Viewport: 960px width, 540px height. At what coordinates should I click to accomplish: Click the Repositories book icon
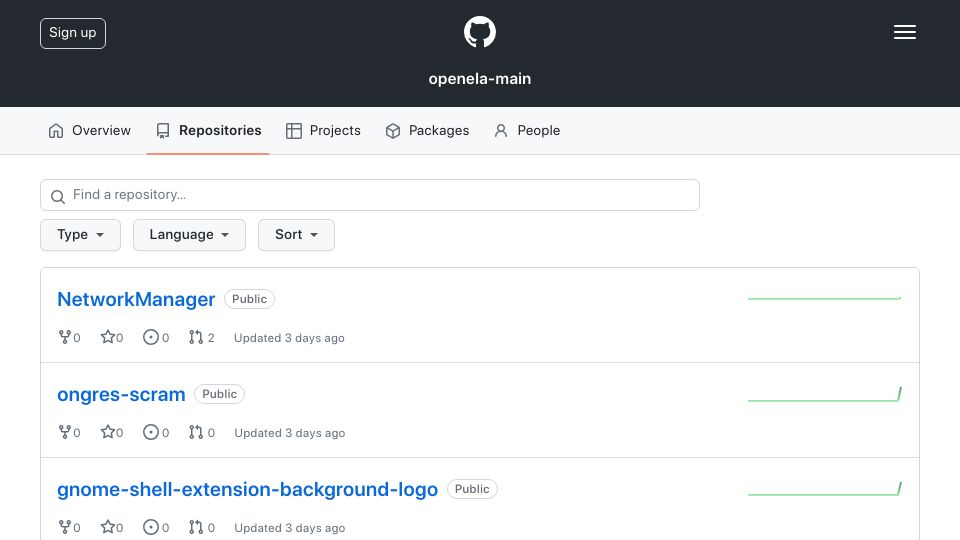coord(163,131)
